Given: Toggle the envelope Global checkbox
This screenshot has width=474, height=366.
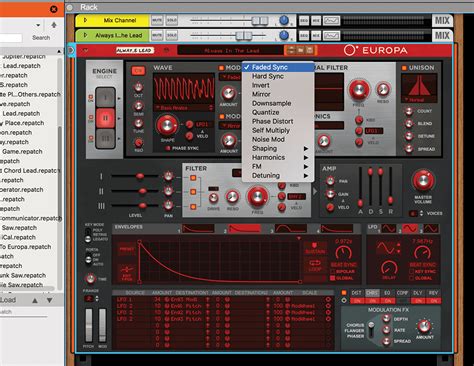Looking at the screenshot, I should pos(332,278).
